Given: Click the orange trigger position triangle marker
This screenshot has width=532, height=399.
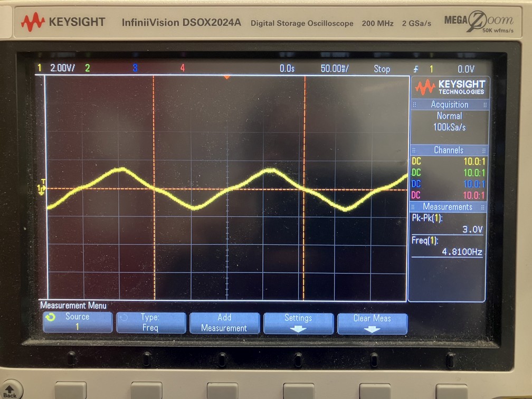Looking at the screenshot, I should (226, 77).
